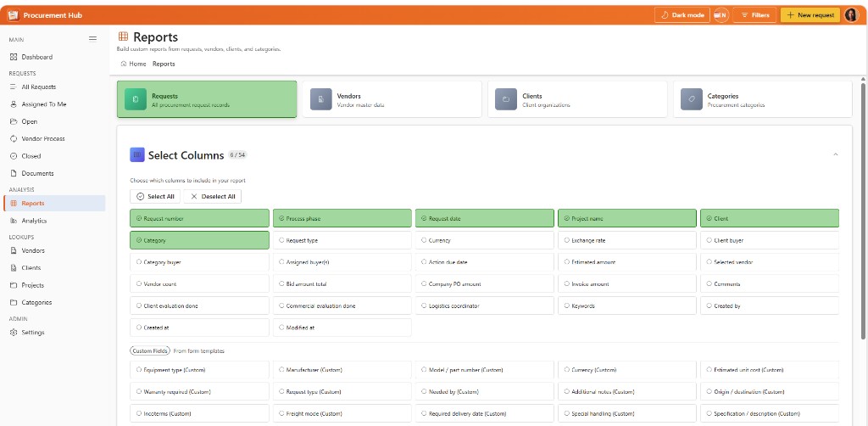Check the Invoice amount column

[x=627, y=283]
